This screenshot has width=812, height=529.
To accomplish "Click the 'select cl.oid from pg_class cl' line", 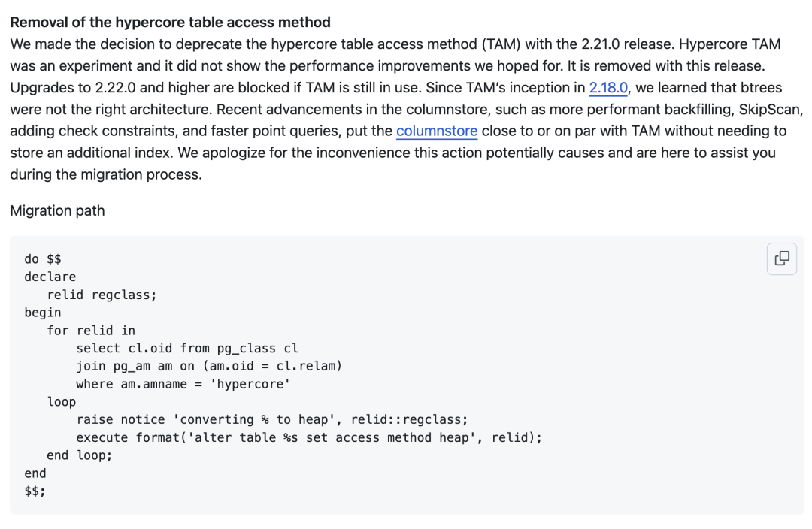I will pyautogui.click(x=187, y=349).
